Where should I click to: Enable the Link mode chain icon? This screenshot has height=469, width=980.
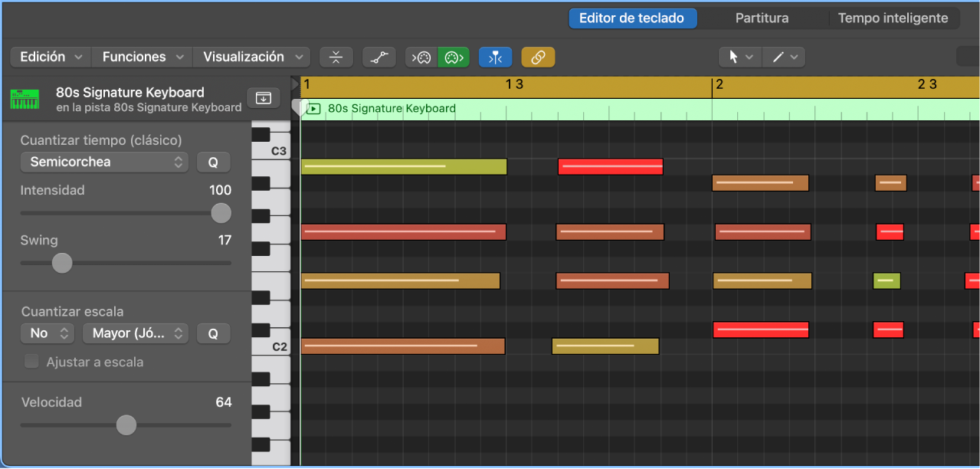[x=538, y=57]
